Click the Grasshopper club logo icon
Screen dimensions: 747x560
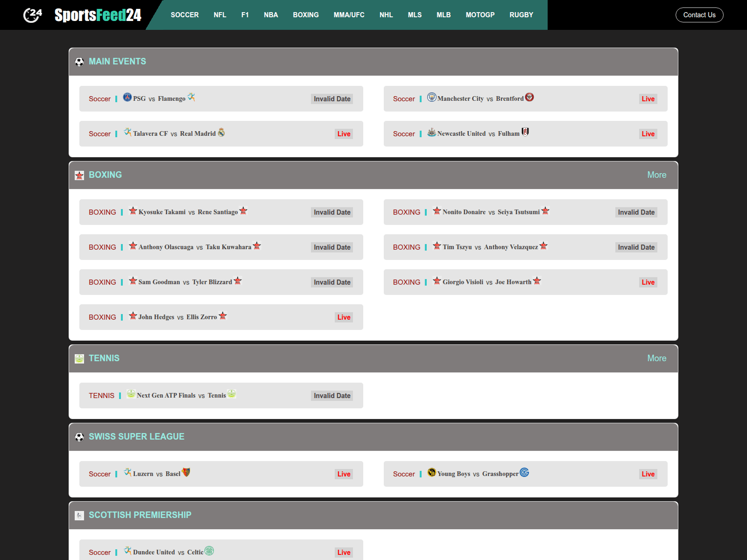tap(524, 472)
